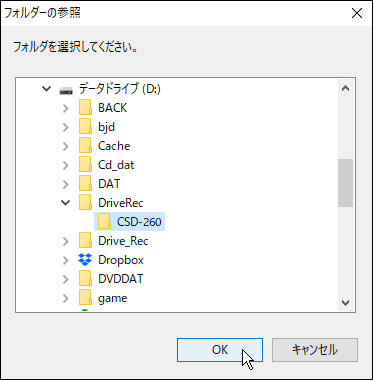Expand the Drive_Rec folder
This screenshot has height=380, width=373.
pyautogui.click(x=66, y=241)
